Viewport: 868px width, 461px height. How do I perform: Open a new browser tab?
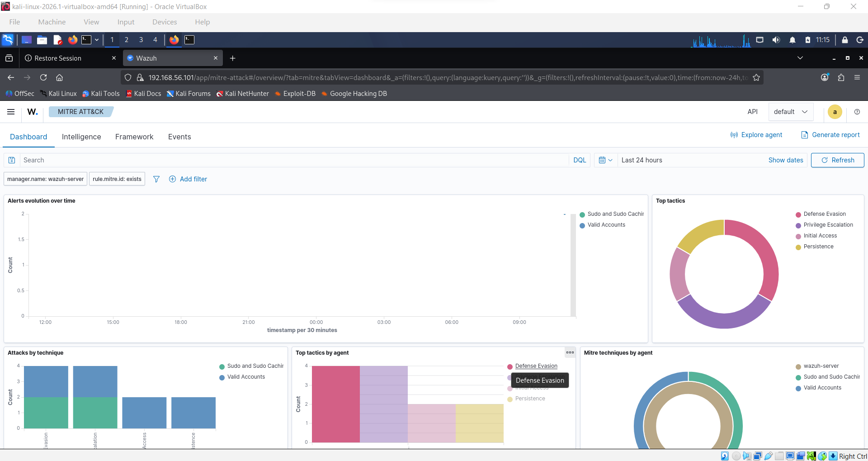(x=232, y=58)
